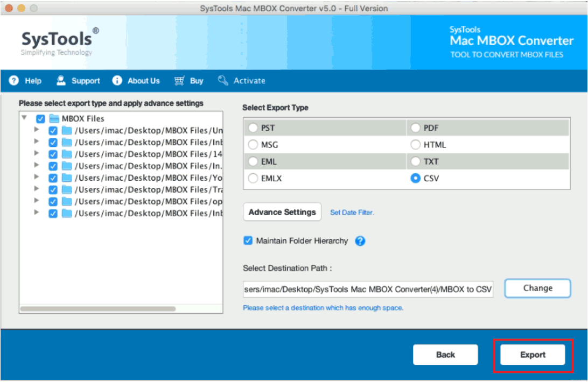Screen dimensions: 588x382
Task: Click the Buy shopping cart icon
Action: click(179, 81)
